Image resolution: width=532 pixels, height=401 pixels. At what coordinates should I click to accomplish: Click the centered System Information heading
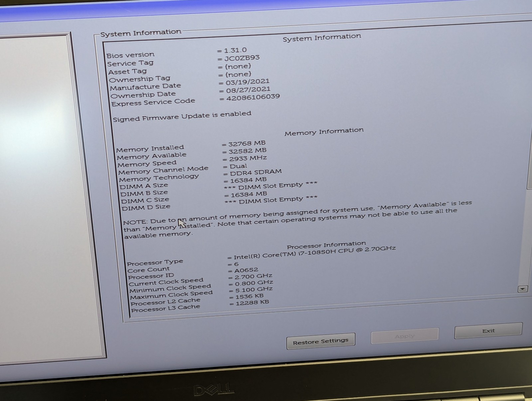[322, 38]
